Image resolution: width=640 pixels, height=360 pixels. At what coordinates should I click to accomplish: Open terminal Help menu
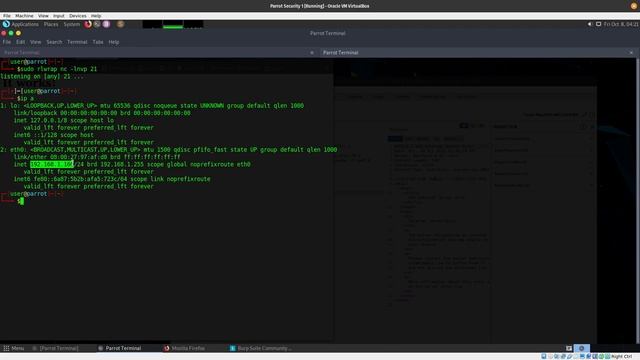(114, 42)
